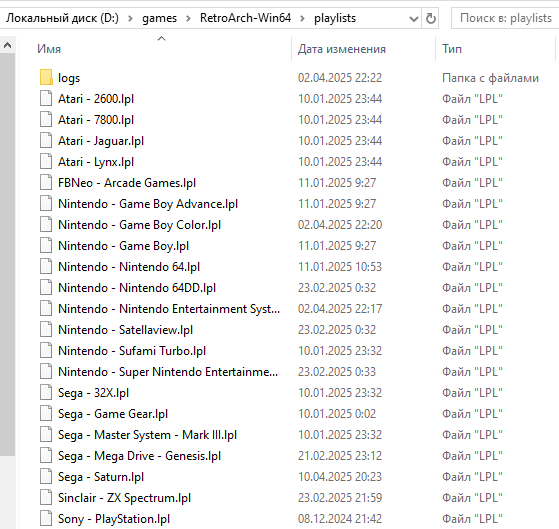Select Sega - Master System - Mark III.lpl name

(148, 435)
